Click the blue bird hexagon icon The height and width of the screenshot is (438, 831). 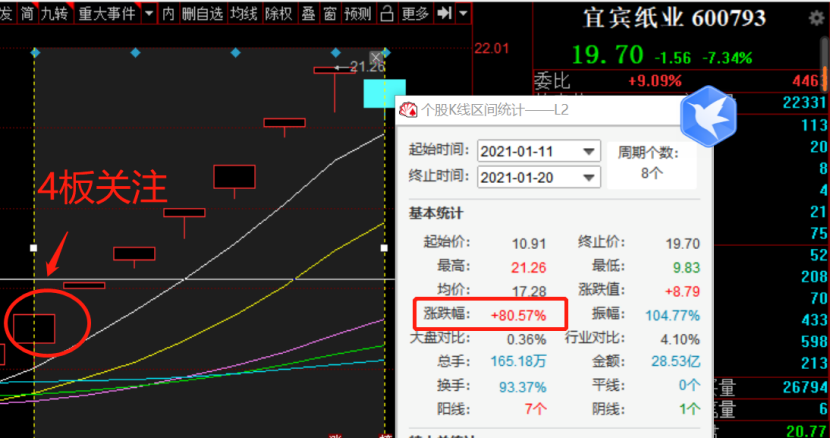pos(708,117)
